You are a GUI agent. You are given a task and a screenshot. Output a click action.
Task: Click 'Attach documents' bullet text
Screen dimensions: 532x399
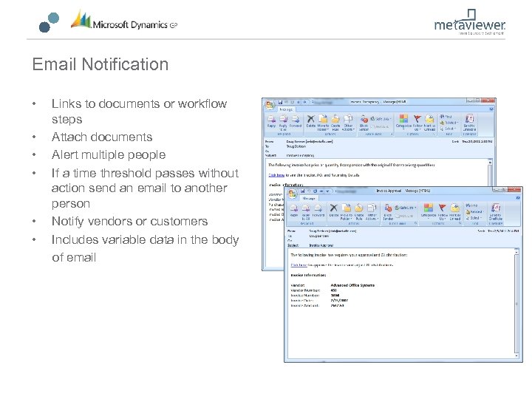102,137
